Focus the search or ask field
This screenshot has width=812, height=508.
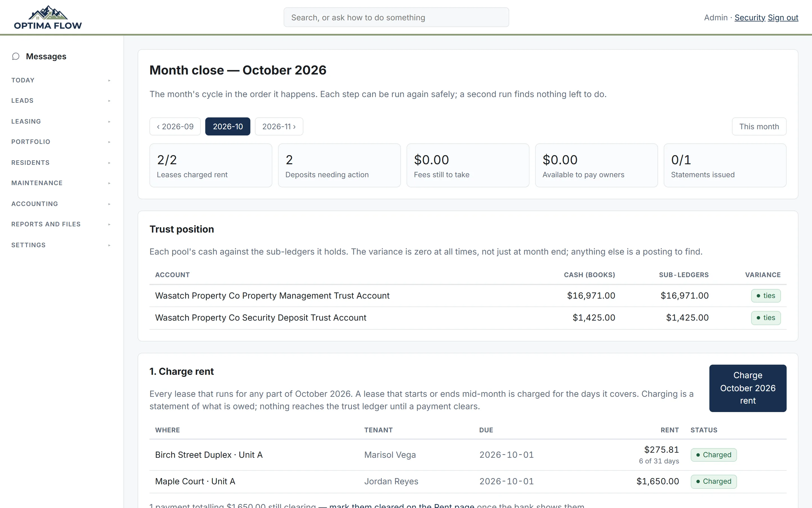(396, 17)
